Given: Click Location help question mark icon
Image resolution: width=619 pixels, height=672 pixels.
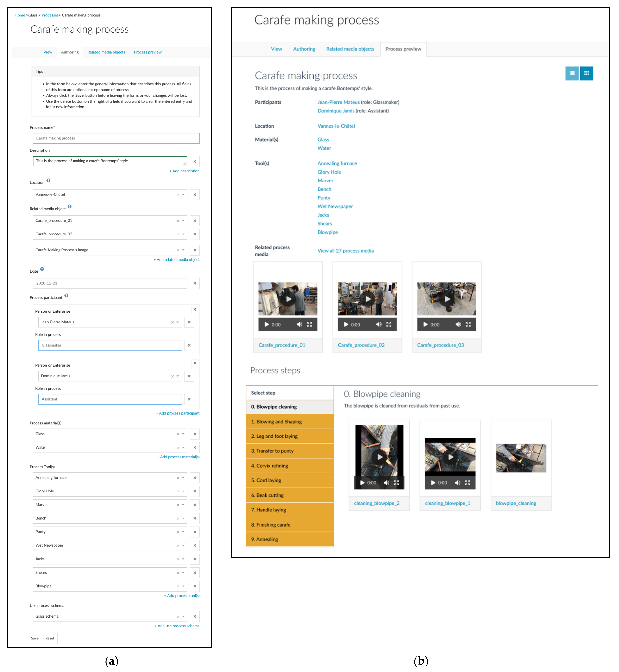Looking at the screenshot, I should pos(49,180).
